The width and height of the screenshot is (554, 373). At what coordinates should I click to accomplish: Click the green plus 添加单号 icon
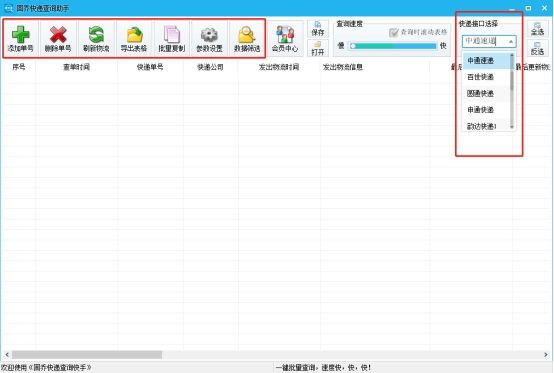[21, 39]
